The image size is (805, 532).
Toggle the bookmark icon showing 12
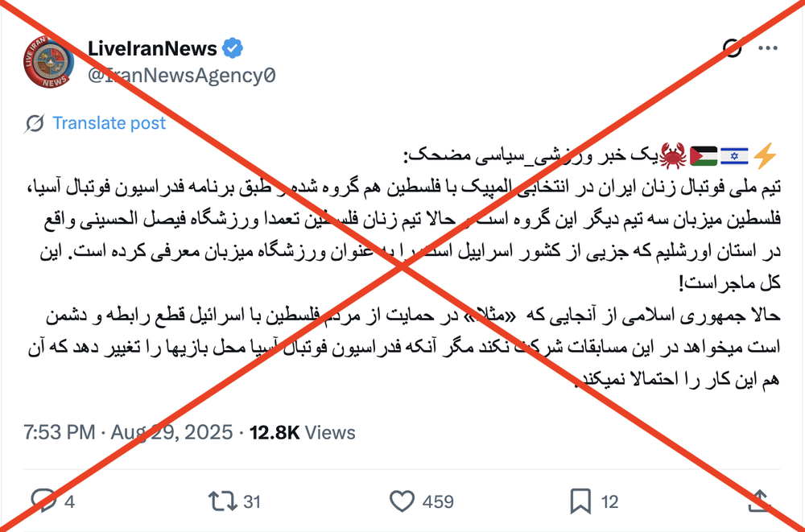point(580,501)
